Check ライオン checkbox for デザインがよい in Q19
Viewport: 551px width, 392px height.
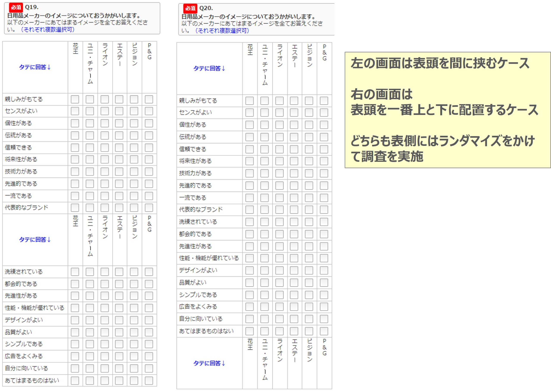click(x=105, y=320)
